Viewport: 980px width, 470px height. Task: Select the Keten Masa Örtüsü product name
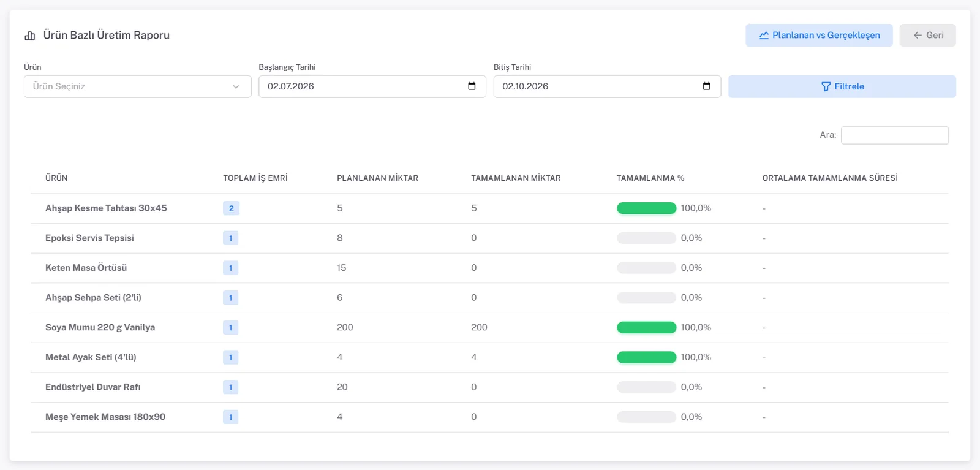click(86, 268)
